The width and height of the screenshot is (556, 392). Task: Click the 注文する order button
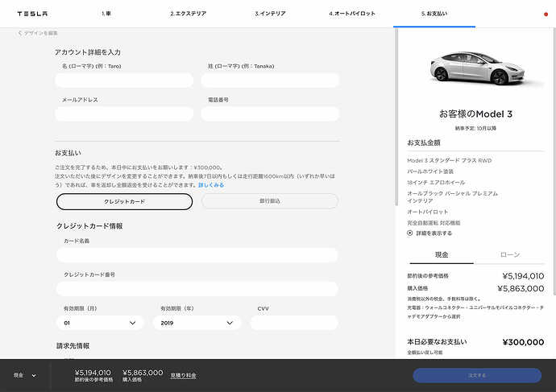[x=477, y=375]
